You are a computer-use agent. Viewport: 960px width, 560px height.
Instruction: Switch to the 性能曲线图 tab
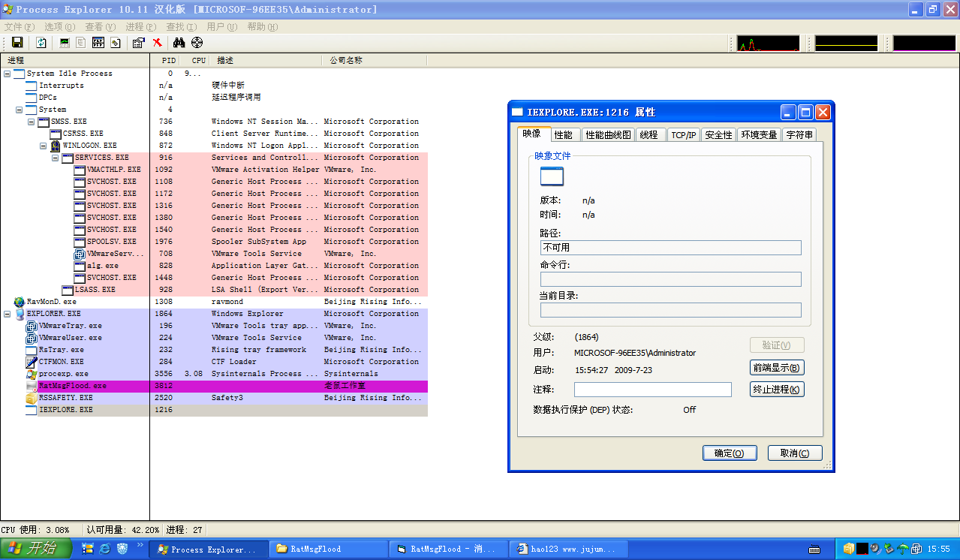[608, 135]
